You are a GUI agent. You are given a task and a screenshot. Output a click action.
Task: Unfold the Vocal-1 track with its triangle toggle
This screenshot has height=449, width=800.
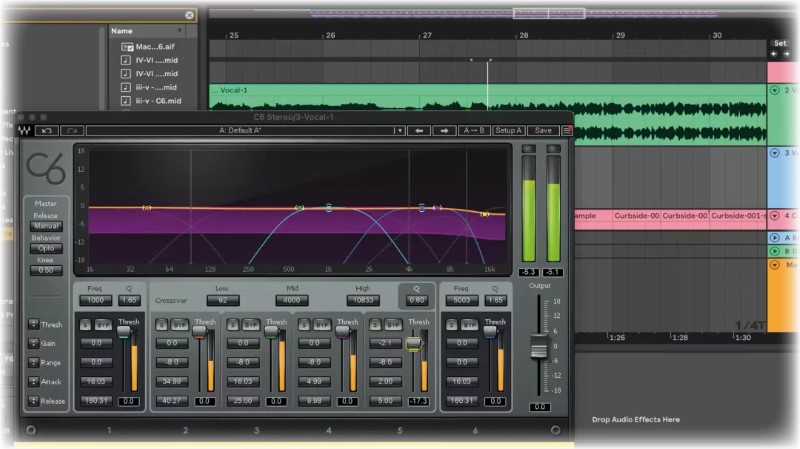(x=774, y=90)
